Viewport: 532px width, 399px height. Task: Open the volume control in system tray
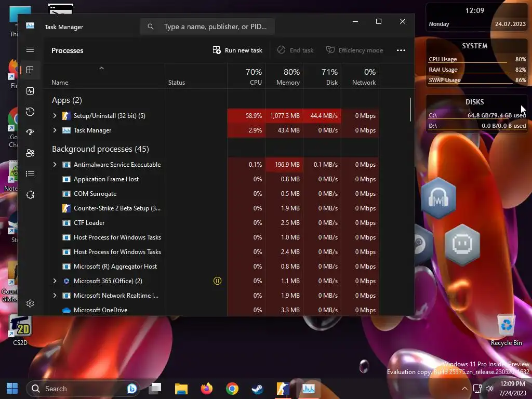[x=489, y=389]
